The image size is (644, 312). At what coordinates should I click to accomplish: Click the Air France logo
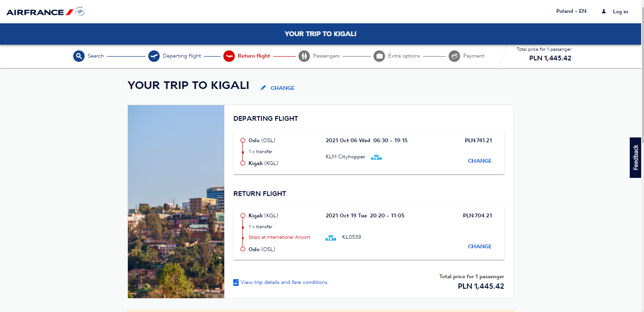point(46,11)
